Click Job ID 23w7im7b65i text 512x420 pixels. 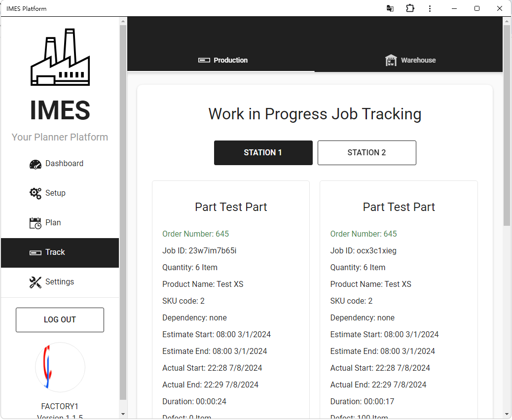coord(199,250)
